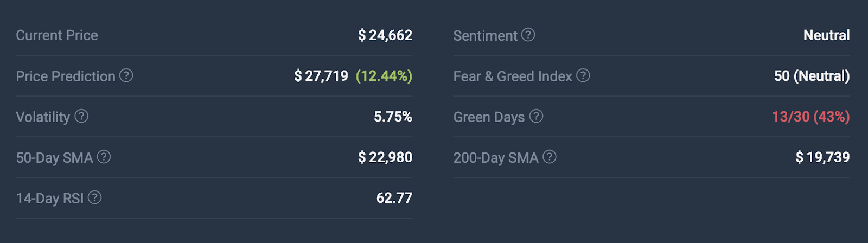The width and height of the screenshot is (868, 243).
Task: Open the Fear & Greed Index help icon
Action: coord(583,75)
